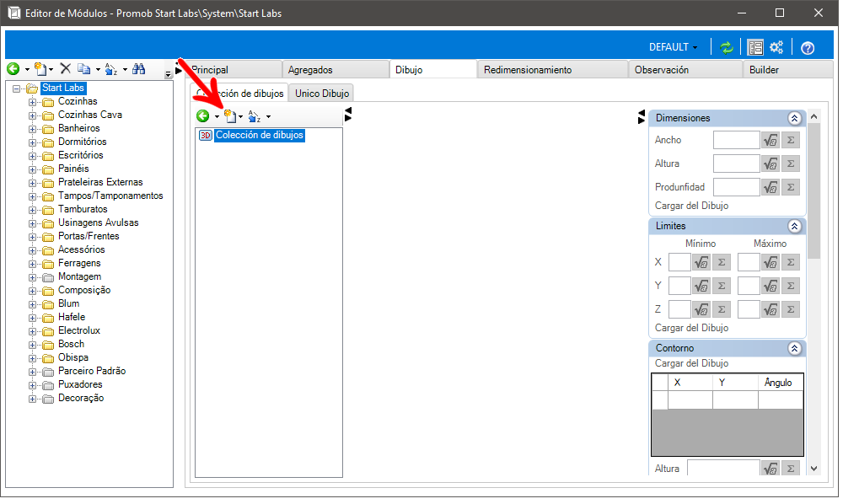843x504 pixels.
Task: Switch to the Principal tab
Action: (235, 70)
